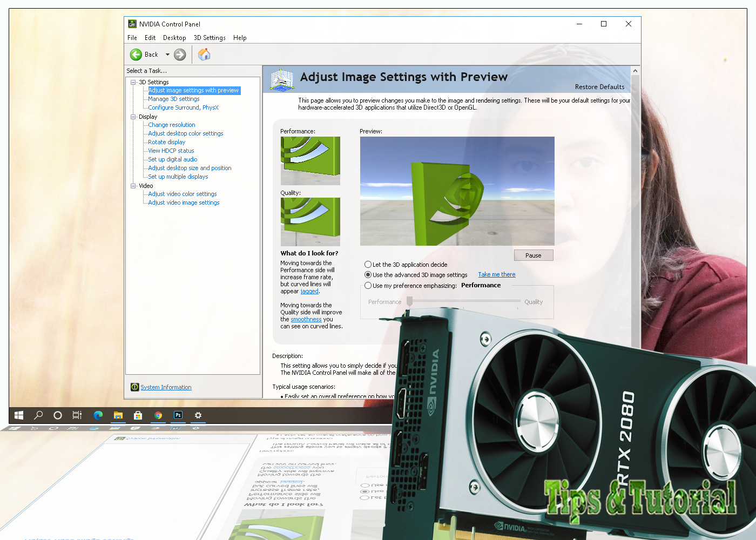Open Microsoft Store from the taskbar
Image resolution: width=756 pixels, height=540 pixels.
click(138, 415)
